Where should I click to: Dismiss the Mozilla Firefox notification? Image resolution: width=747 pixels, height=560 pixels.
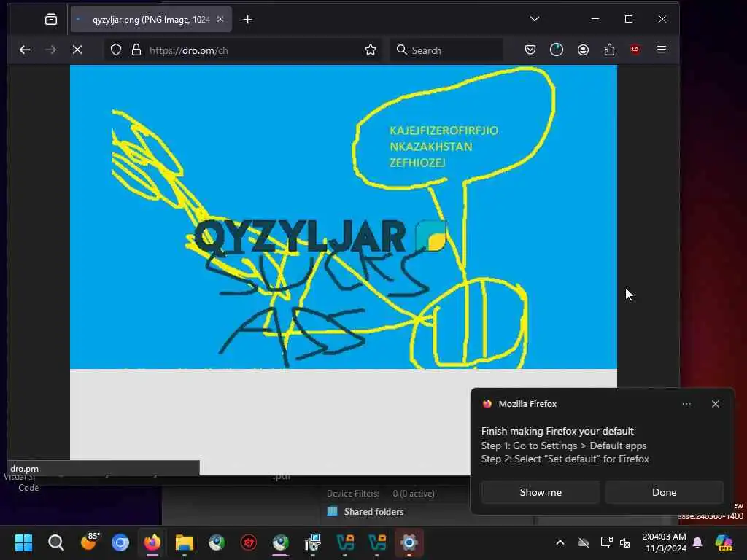coord(715,404)
